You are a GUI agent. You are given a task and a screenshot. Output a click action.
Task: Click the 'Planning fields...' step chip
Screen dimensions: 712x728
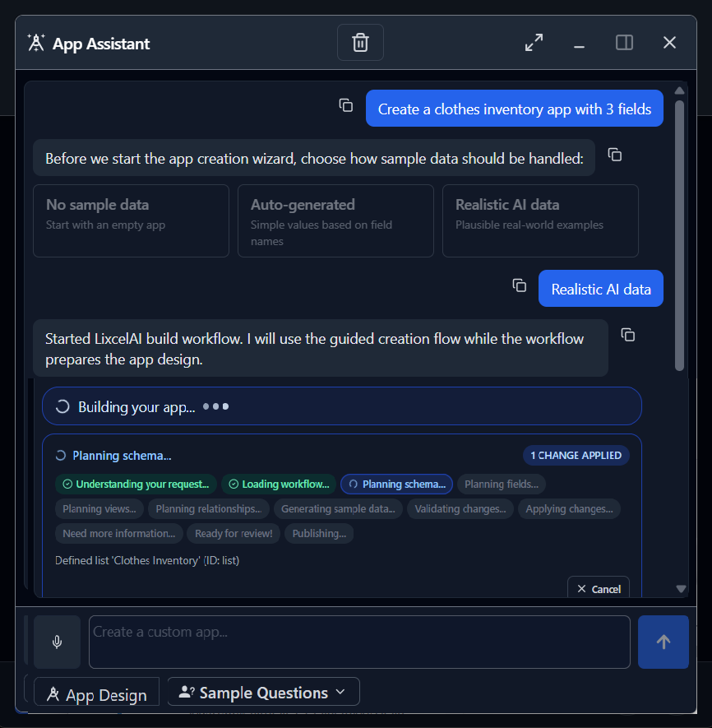[502, 484]
